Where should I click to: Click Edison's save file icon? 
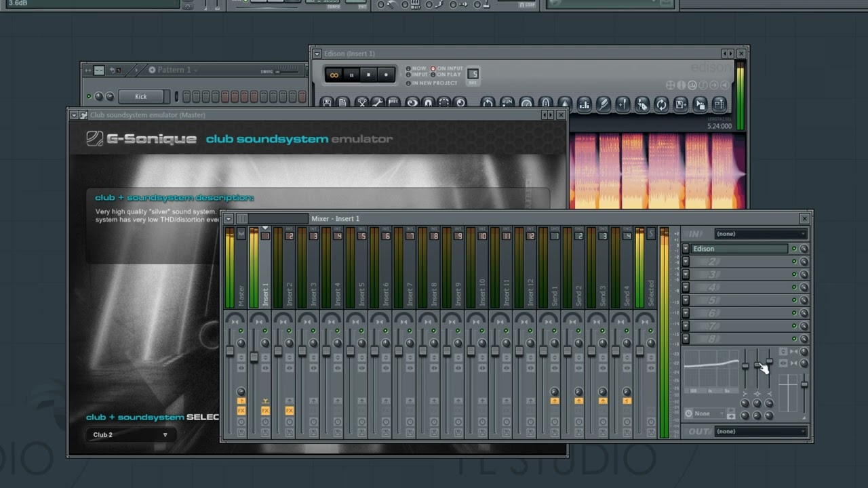coord(328,103)
